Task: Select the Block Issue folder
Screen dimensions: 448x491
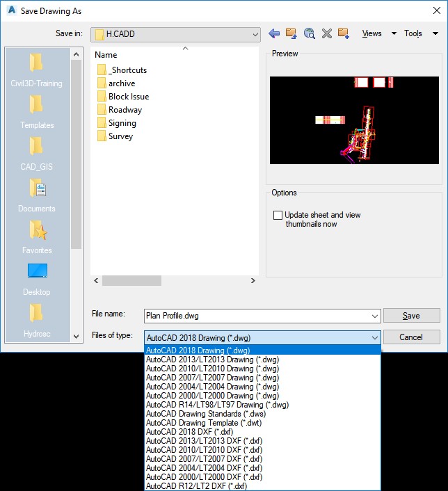Action: tap(123, 97)
